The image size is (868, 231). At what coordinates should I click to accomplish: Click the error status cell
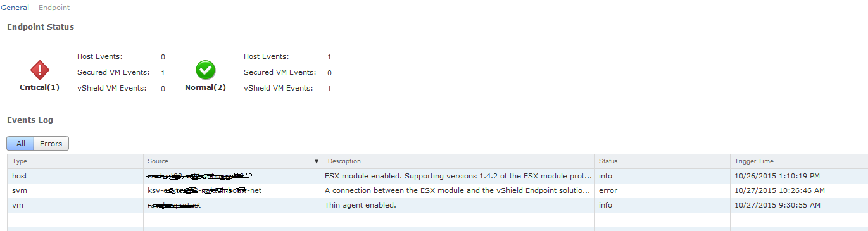pyautogui.click(x=608, y=190)
